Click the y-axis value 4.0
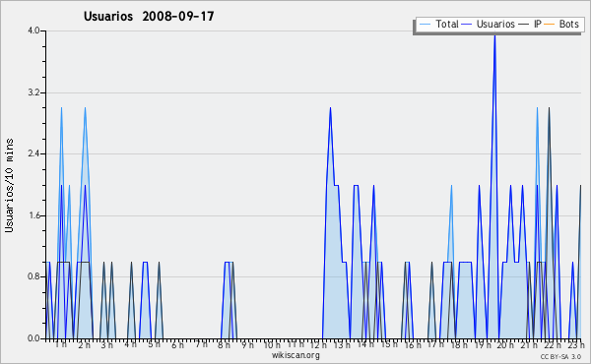Screen dimensions: 591x364 pyautogui.click(x=33, y=30)
